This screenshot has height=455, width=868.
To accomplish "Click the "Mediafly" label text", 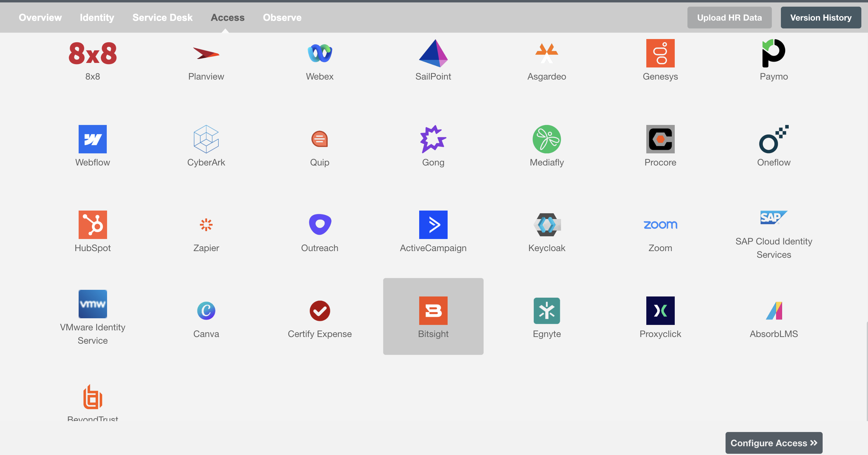I will [547, 162].
